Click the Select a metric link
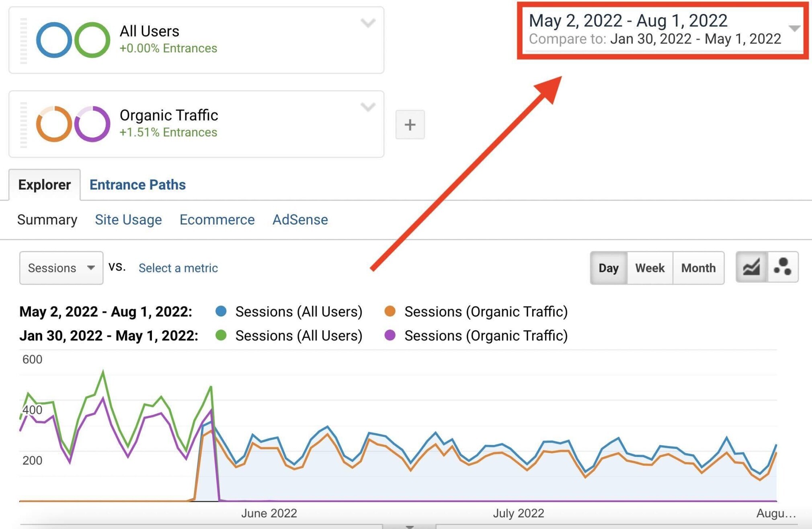The width and height of the screenshot is (812, 529). coord(178,268)
